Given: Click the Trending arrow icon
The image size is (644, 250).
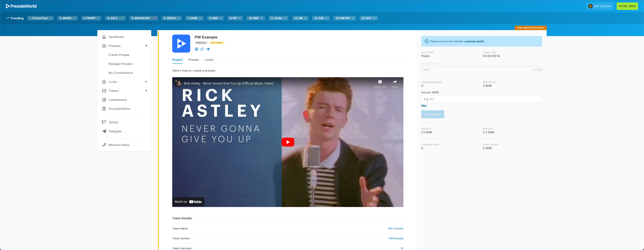Looking at the screenshot, I should (7, 18).
